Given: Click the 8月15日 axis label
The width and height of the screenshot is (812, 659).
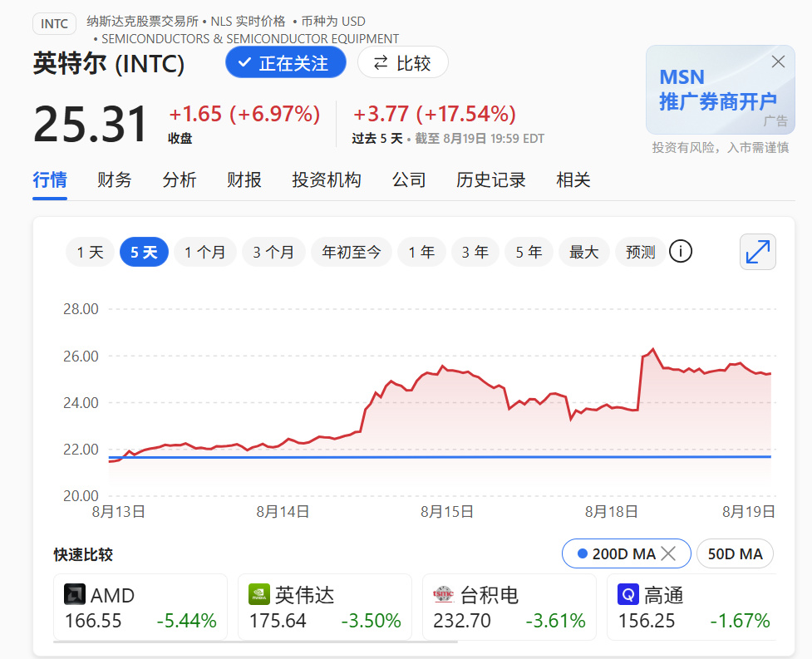Looking at the screenshot, I should tap(447, 512).
